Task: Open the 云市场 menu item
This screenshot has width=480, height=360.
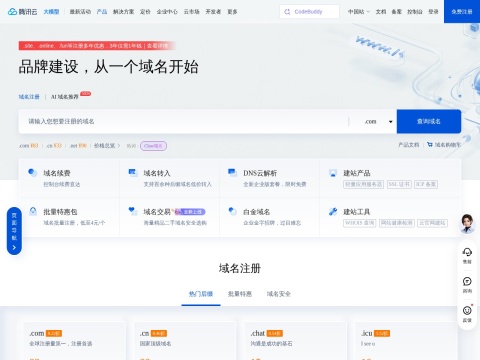Action: 191,12
